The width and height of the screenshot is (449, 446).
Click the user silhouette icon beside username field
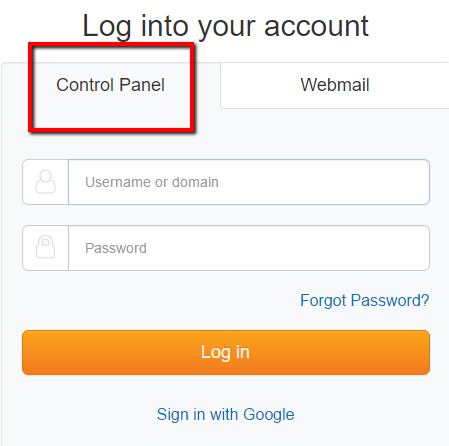coord(45,182)
